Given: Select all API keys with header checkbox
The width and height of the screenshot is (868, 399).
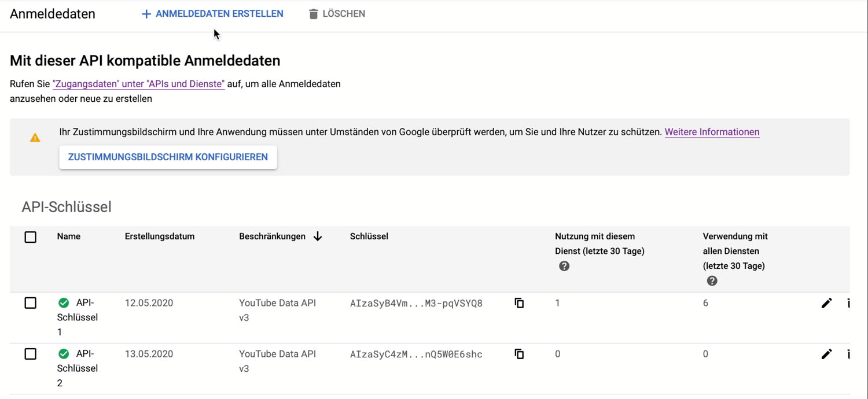Looking at the screenshot, I should [x=31, y=237].
